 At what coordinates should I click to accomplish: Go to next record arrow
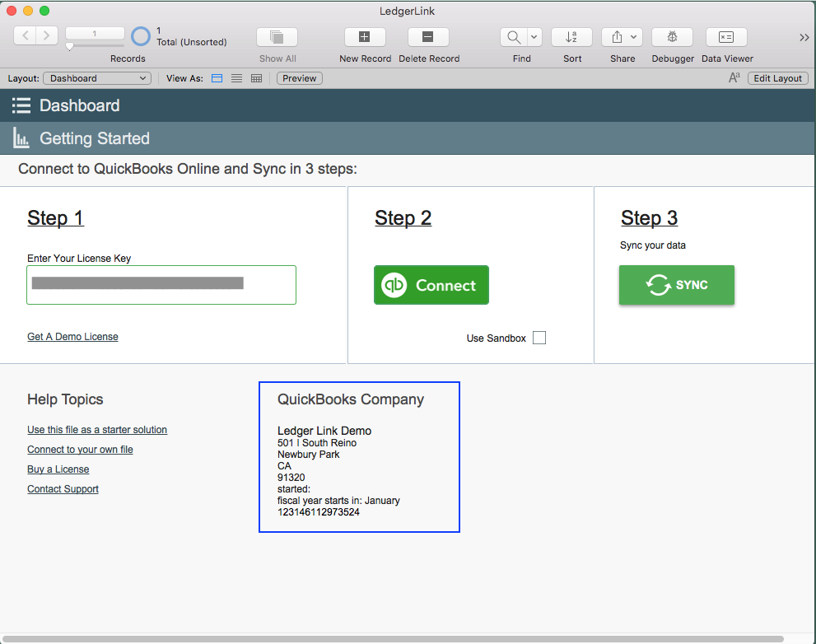point(47,35)
